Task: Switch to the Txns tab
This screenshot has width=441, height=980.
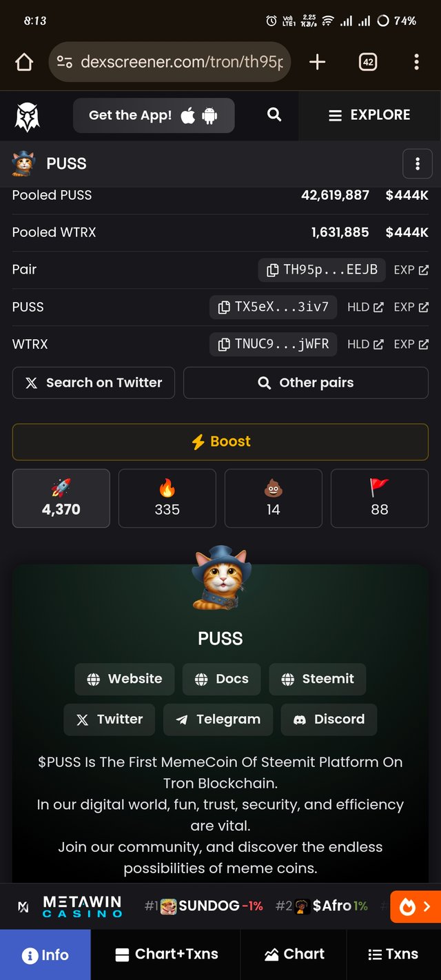Action: tap(393, 955)
